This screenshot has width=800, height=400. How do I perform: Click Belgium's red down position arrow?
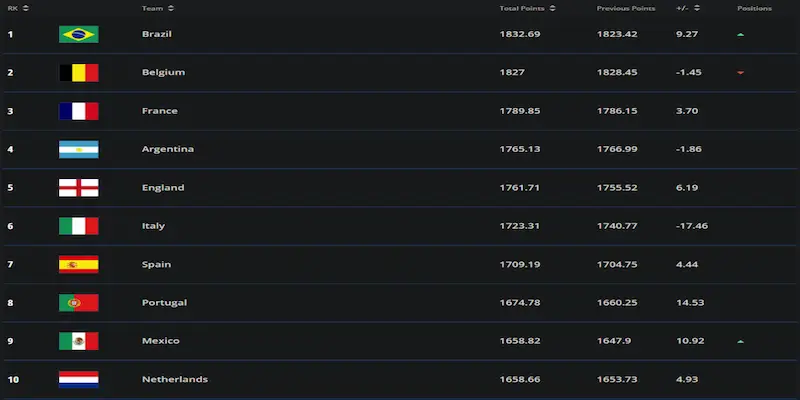point(740,73)
